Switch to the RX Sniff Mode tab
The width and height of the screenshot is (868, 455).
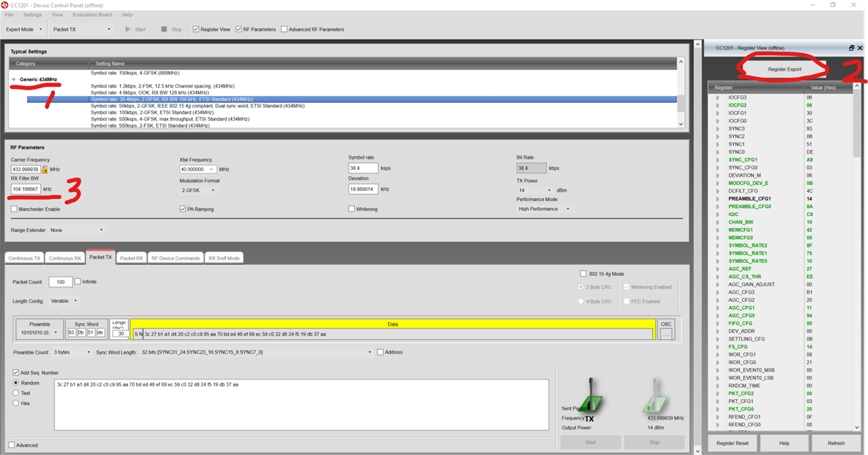[224, 258]
